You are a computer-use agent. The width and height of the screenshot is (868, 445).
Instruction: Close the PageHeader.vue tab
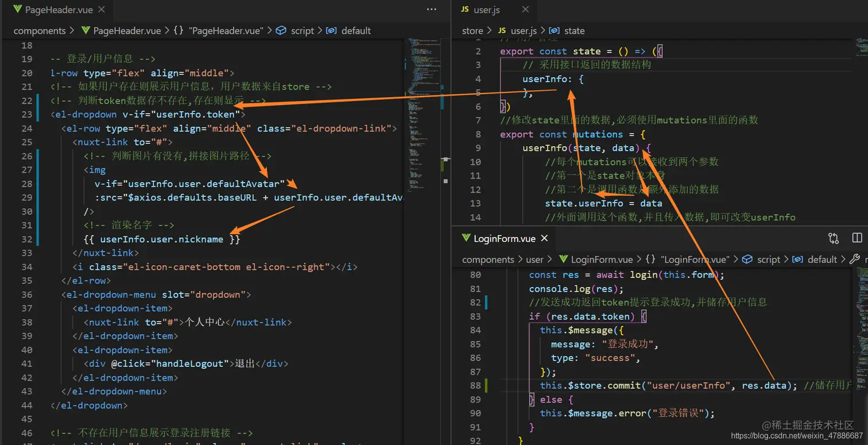[102, 10]
